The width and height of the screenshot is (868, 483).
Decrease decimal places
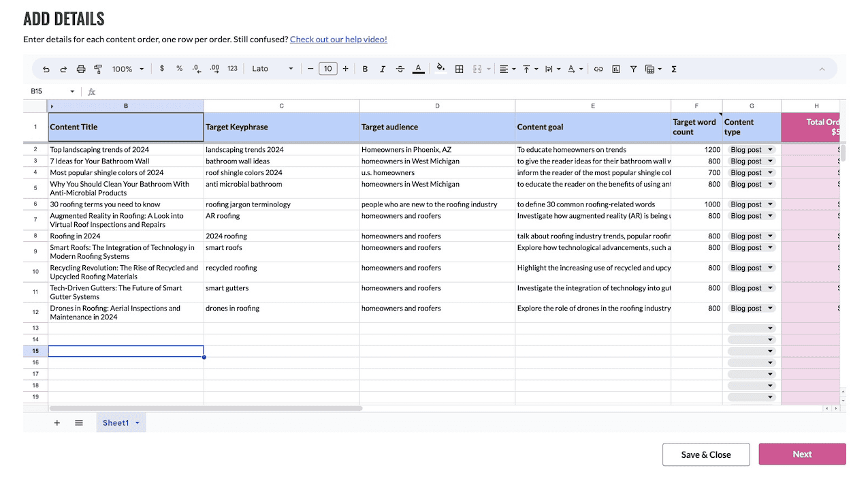pos(197,69)
